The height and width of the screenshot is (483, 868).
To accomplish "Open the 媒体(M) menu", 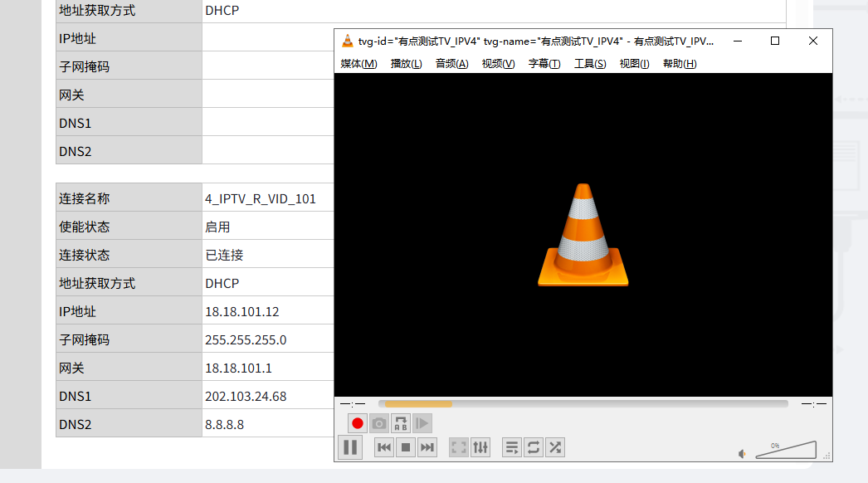I will [x=358, y=64].
